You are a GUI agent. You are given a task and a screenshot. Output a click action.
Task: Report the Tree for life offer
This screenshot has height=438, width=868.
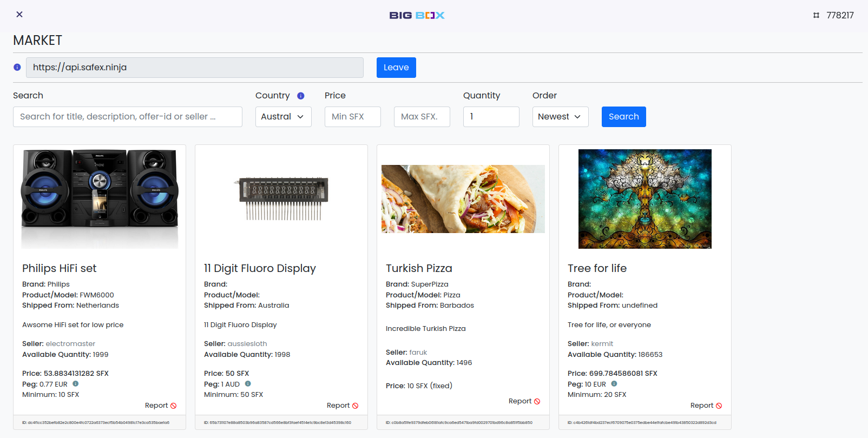706,406
